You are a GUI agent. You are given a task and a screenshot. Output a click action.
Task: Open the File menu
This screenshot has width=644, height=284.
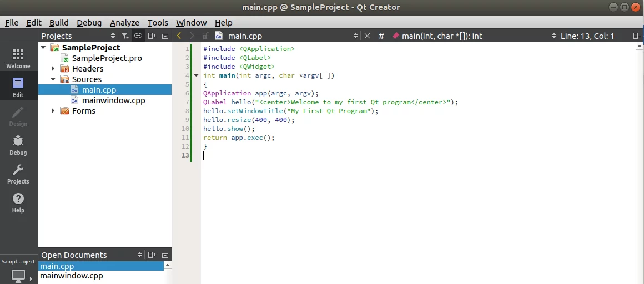point(12,23)
